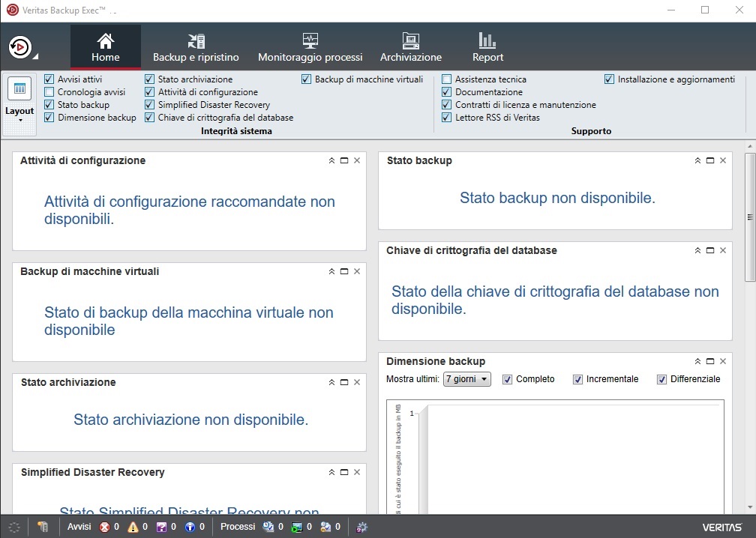Collapse the Attività di configurazione panel
This screenshot has height=538, width=756.
(x=331, y=160)
